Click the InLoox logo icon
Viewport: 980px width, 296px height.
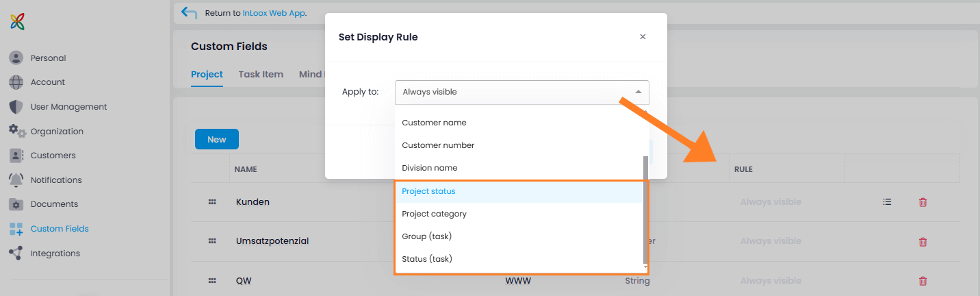(18, 21)
